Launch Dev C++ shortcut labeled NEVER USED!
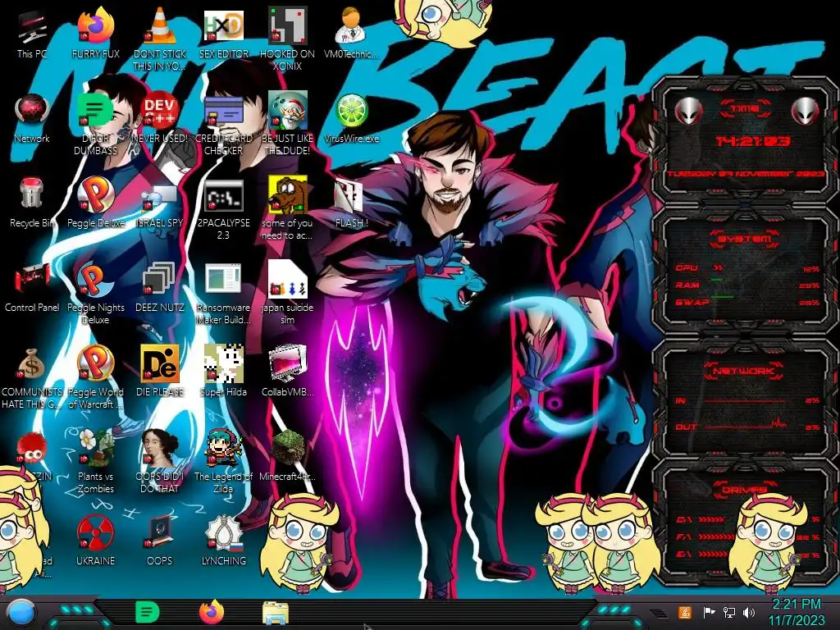The image size is (840, 630). click(x=160, y=112)
